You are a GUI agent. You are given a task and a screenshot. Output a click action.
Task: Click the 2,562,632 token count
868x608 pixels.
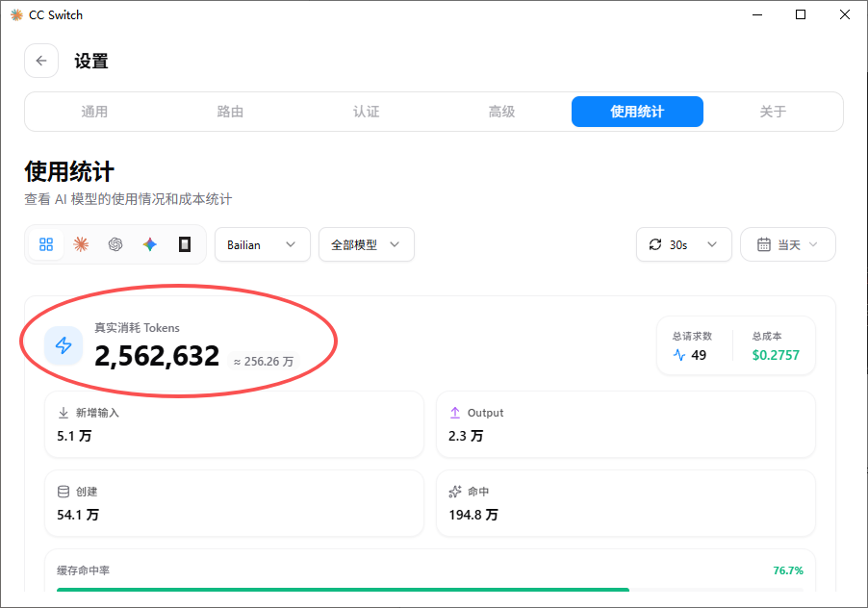click(157, 356)
